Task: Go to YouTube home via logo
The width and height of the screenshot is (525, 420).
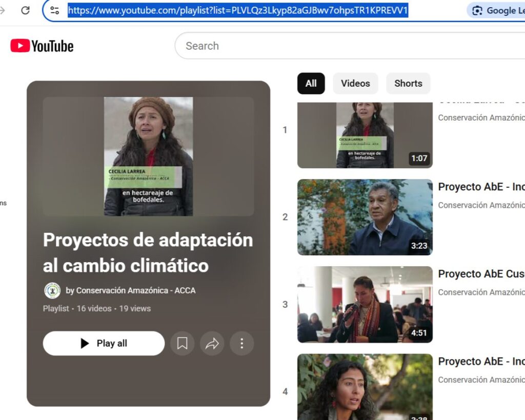Action: [x=42, y=46]
